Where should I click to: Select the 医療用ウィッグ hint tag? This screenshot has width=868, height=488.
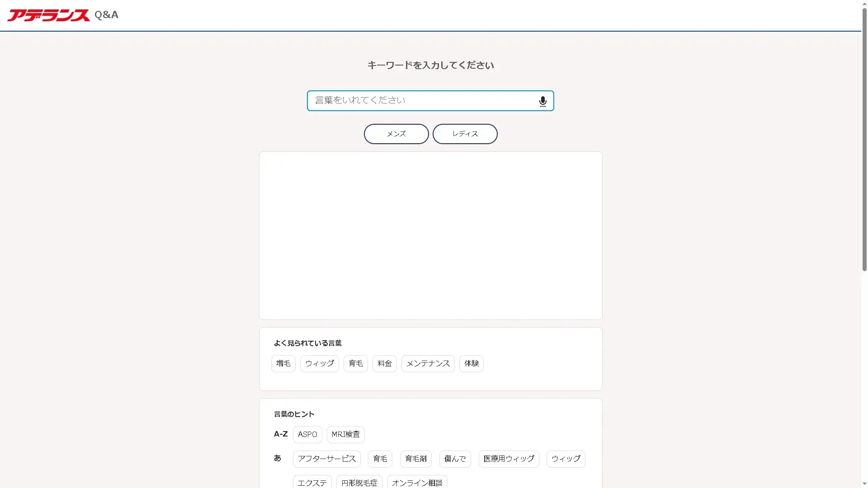[x=509, y=459]
